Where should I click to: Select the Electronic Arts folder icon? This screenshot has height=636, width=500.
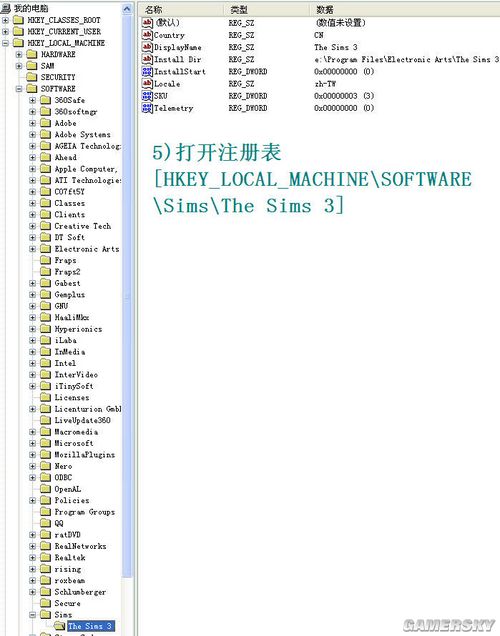[x=45, y=249]
